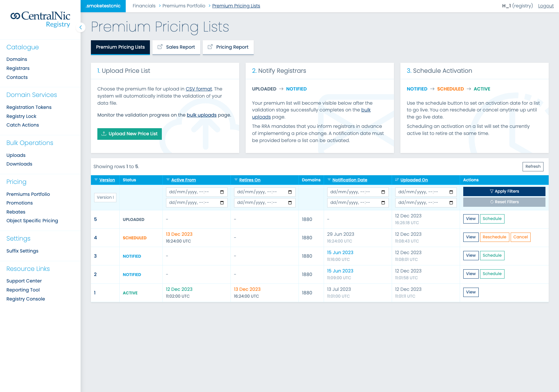This screenshot has width=559, height=392.
Task: Select the .smoketestcnic suffix tab
Action: click(x=103, y=6)
